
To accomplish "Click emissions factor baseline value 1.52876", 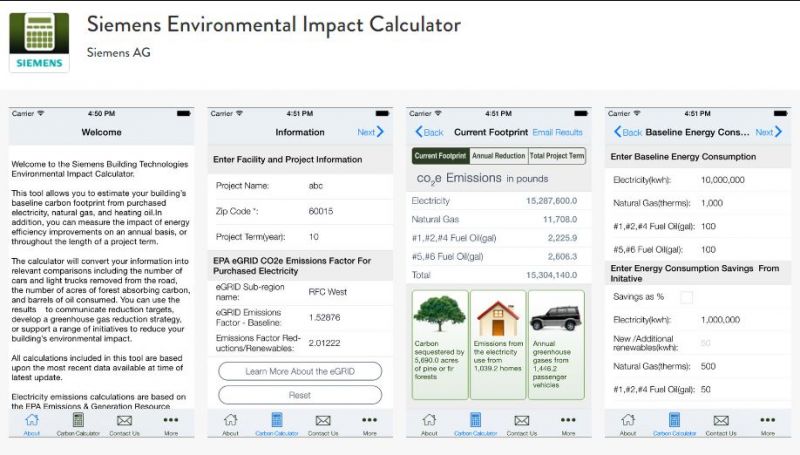I will [324, 317].
